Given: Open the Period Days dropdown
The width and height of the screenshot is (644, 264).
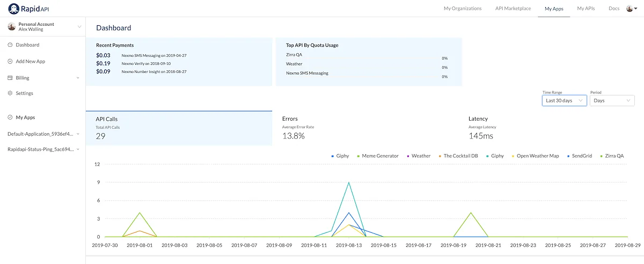Looking at the screenshot, I should coord(612,100).
